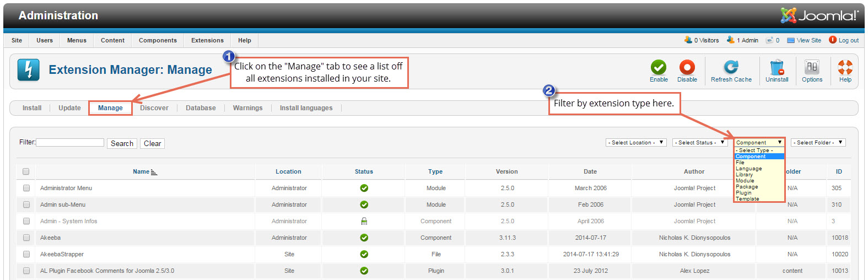Click the Visitors count icon

(x=688, y=40)
